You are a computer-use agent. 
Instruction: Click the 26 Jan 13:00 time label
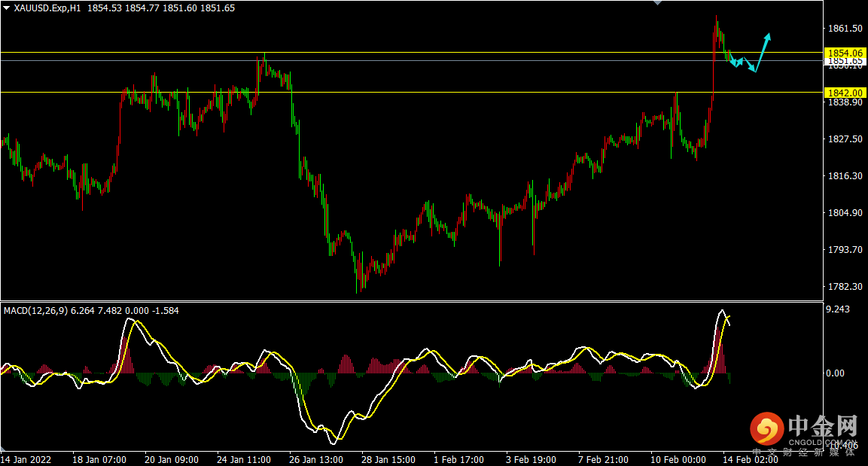pyautogui.click(x=315, y=460)
